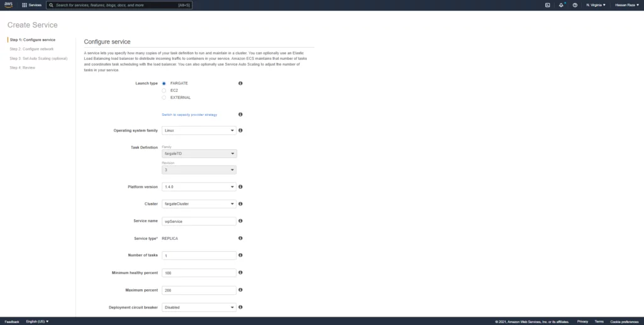Select the EC2 launch type

[x=164, y=91]
